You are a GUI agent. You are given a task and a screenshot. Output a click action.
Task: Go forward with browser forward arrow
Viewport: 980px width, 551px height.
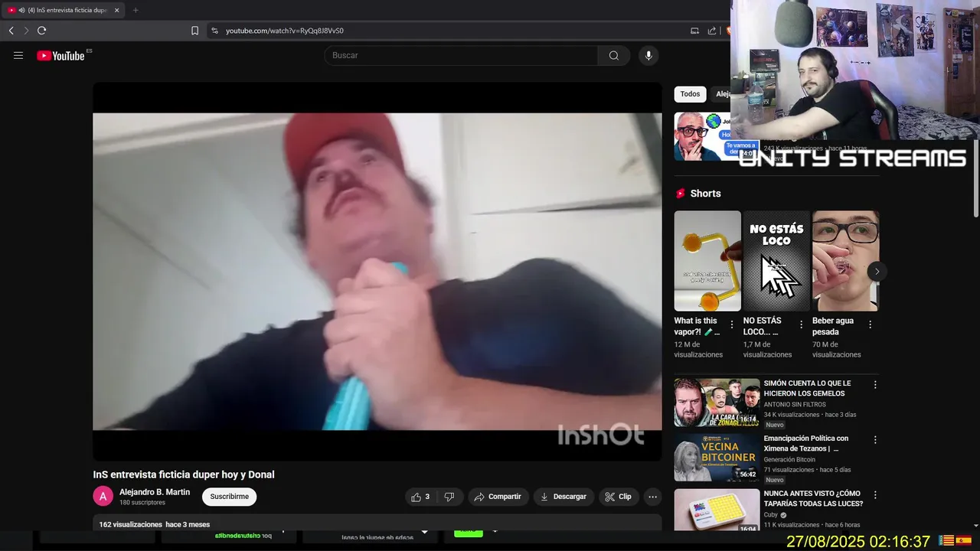click(x=26, y=31)
